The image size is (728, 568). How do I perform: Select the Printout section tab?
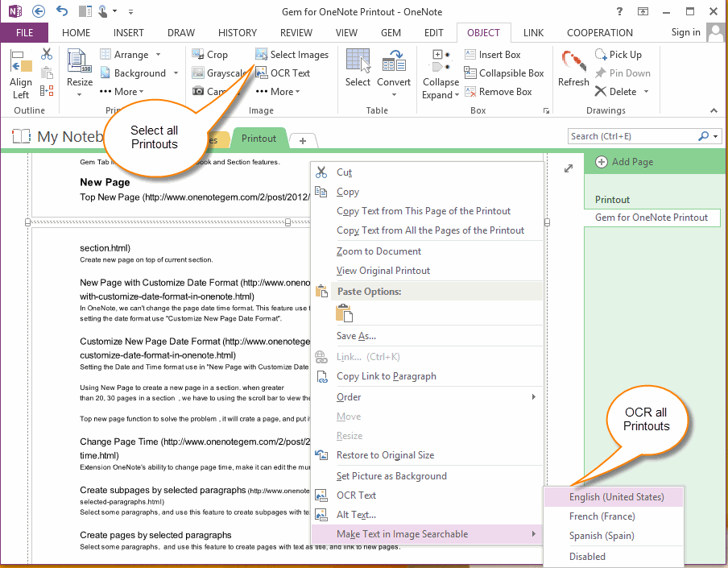click(x=259, y=139)
